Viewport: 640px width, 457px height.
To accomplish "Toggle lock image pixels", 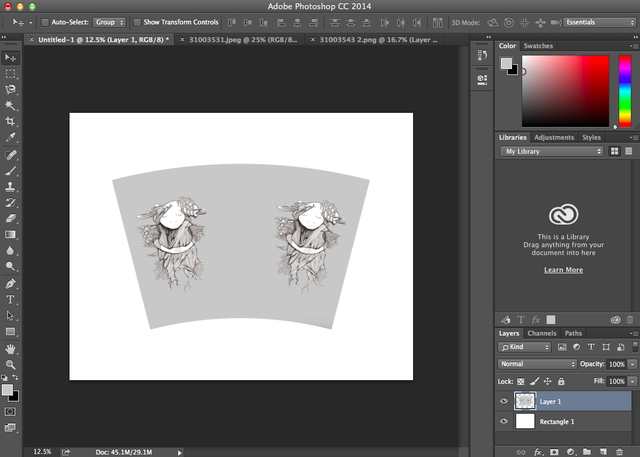I will point(534,382).
